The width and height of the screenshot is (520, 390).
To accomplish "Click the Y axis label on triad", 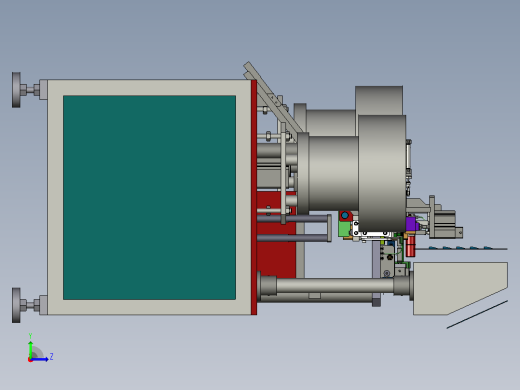I will tap(30, 336).
